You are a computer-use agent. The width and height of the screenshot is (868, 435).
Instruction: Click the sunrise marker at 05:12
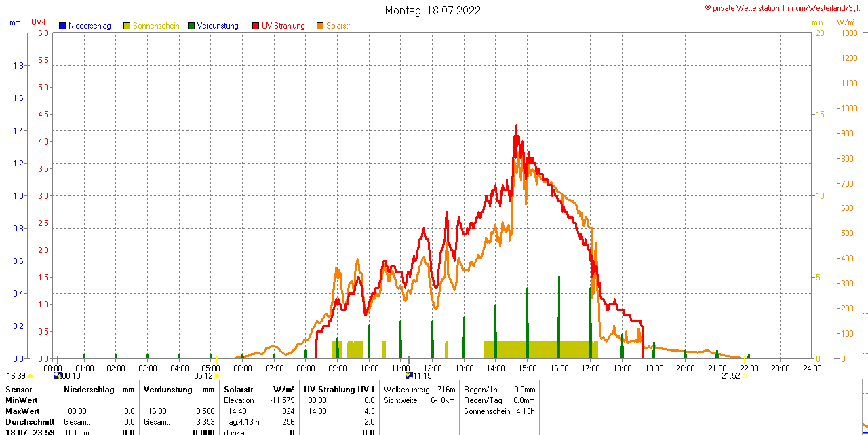[x=217, y=375]
